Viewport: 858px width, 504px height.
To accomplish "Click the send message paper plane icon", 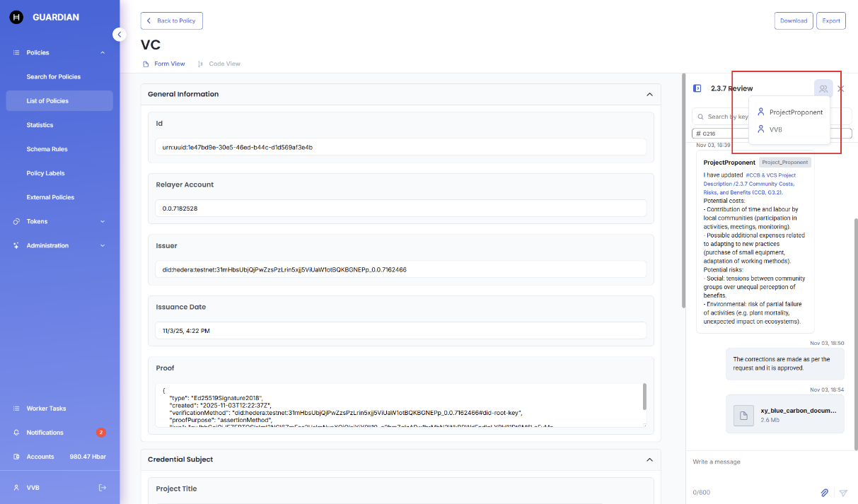I will [x=843, y=493].
